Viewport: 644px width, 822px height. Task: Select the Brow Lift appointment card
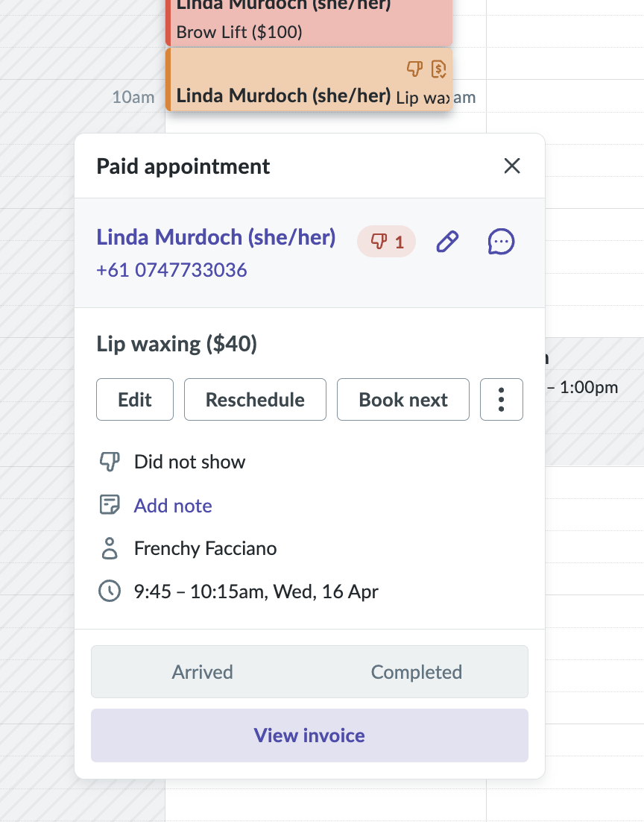pos(309,22)
